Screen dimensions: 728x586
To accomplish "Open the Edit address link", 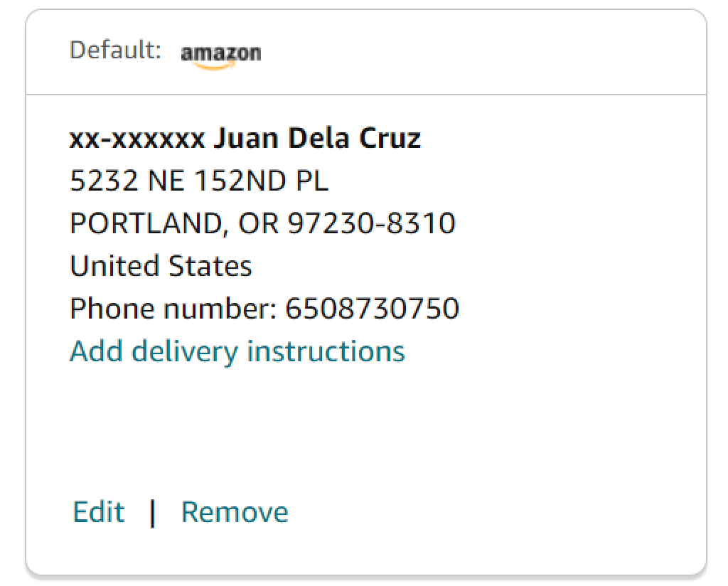I will pyautogui.click(x=99, y=512).
